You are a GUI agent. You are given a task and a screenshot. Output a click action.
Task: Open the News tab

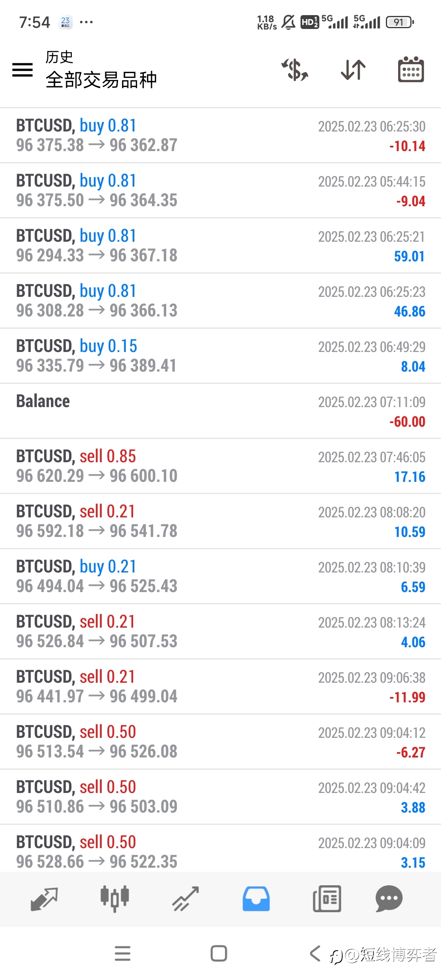pos(327,899)
